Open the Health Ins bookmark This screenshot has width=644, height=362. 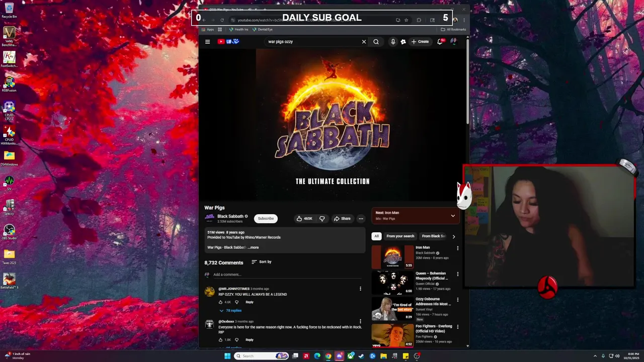pyautogui.click(x=238, y=30)
